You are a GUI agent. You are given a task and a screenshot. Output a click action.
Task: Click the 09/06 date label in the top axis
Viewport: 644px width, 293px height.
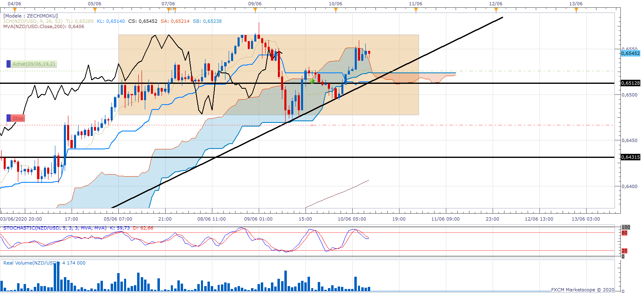255,4
